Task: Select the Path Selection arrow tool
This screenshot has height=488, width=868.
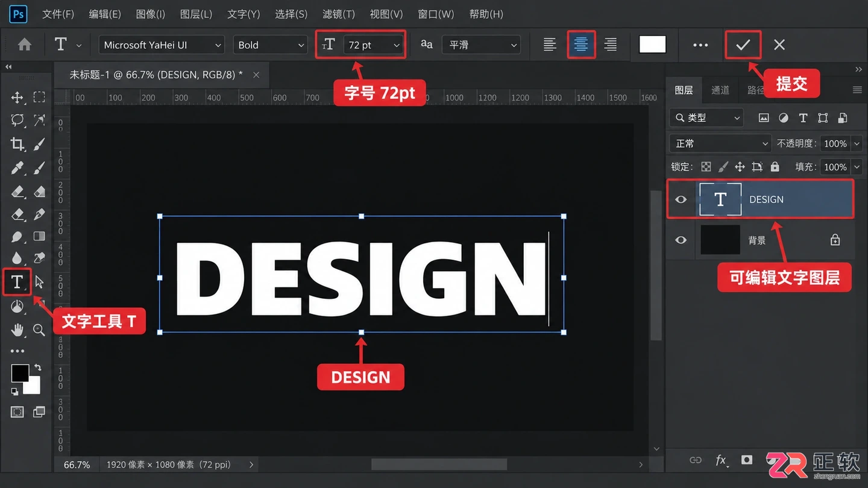Action: (39, 281)
